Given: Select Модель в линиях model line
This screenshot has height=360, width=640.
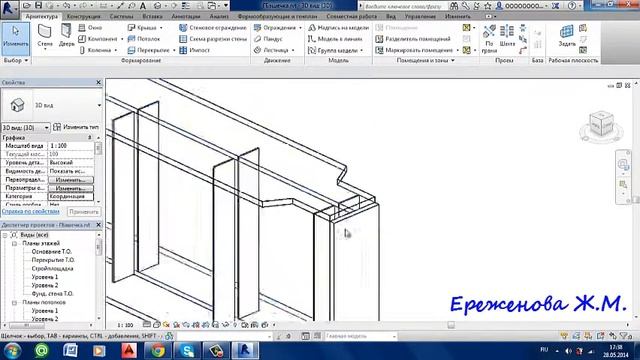Looking at the screenshot, I should point(335,39).
